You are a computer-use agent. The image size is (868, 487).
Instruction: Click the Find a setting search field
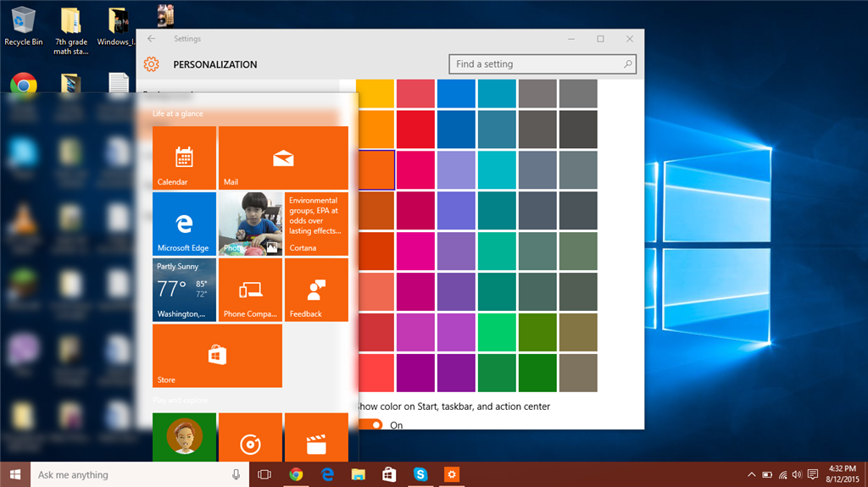[x=534, y=64]
